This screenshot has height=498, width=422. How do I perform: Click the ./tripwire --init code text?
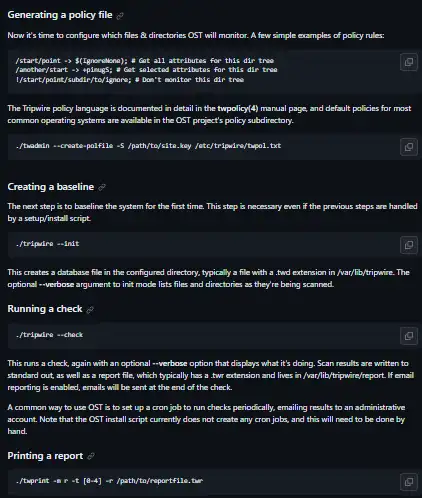click(47, 244)
